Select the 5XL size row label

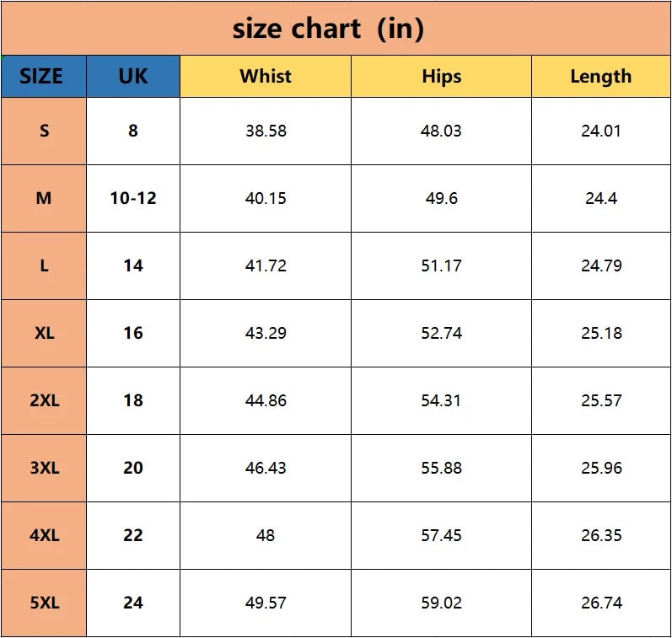click(x=44, y=603)
